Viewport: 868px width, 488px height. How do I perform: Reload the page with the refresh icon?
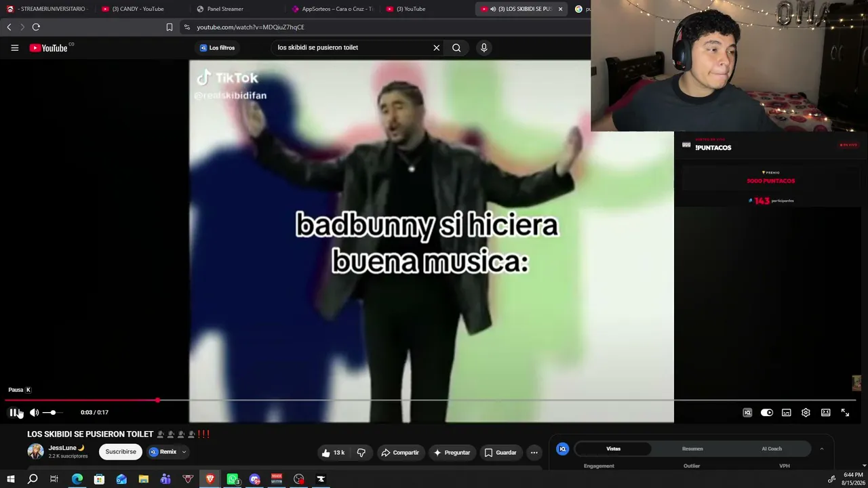[36, 27]
